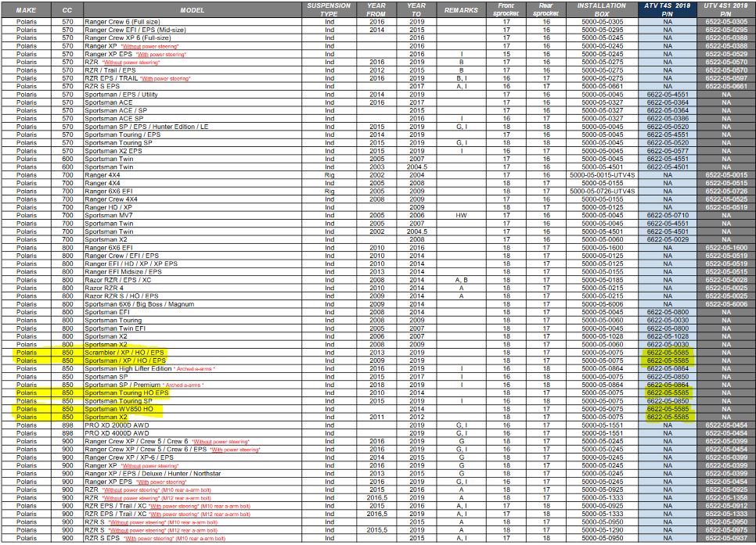756x545 pixels.
Task: Click the SUSPENSION TYPE column header
Action: click(329, 9)
